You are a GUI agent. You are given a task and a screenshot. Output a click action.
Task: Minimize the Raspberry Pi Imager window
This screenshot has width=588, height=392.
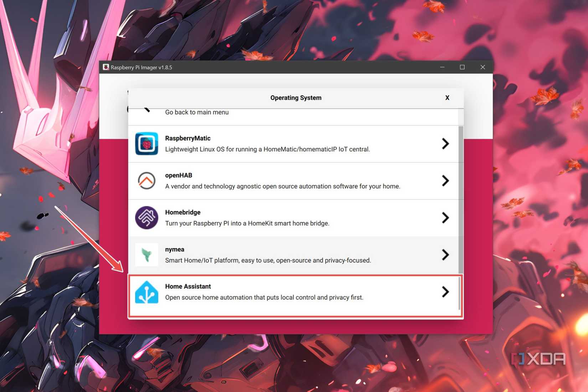tap(442, 67)
